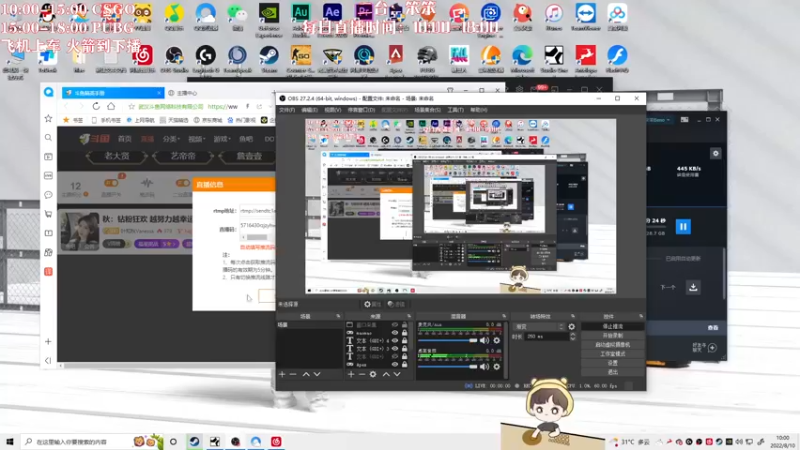Launch Steam from the desktop

pos(269,56)
